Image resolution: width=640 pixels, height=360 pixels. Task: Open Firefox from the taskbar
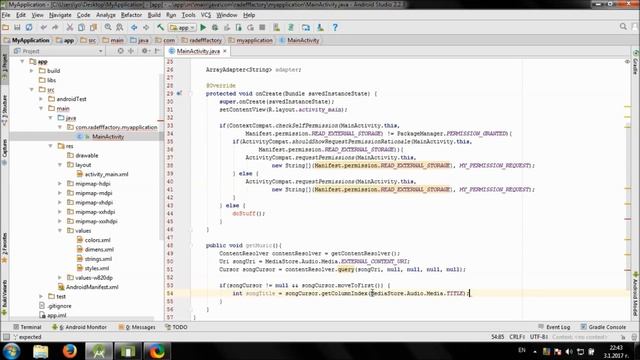pyautogui.click(x=70, y=351)
